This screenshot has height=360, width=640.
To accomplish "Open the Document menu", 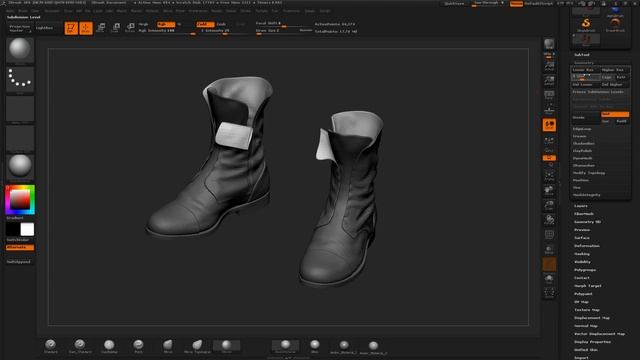I will point(52,11).
